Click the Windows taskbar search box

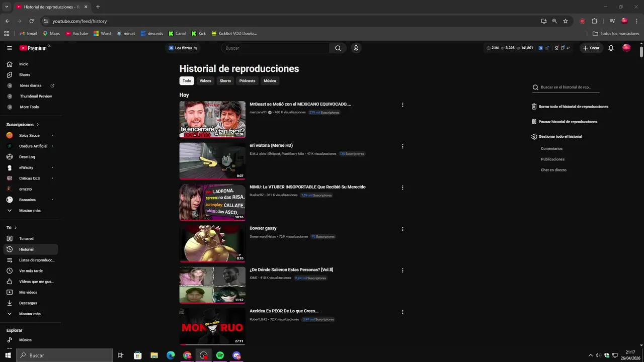(x=64, y=355)
